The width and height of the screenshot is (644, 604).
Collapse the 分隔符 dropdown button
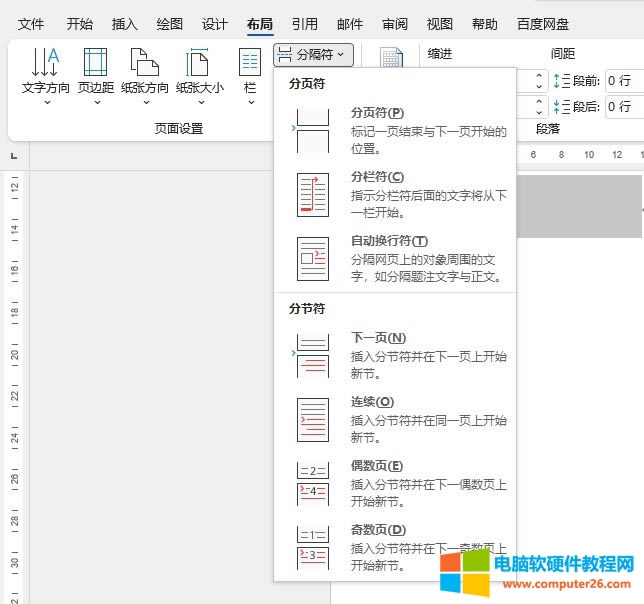313,55
